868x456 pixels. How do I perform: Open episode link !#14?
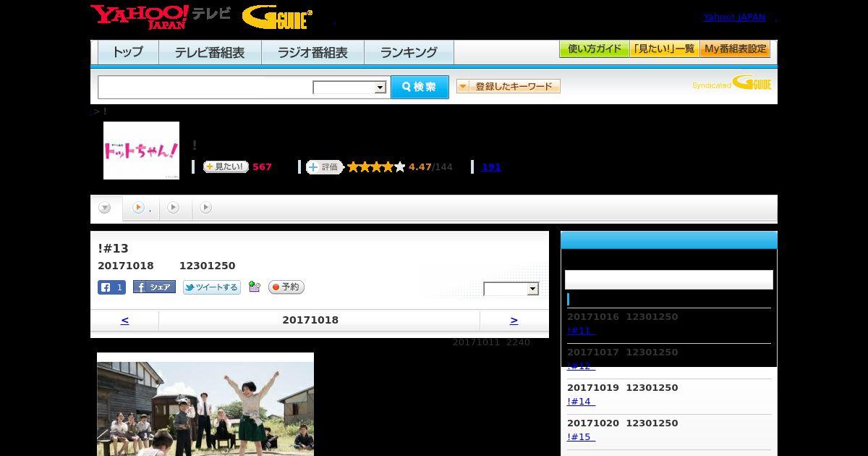[581, 402]
